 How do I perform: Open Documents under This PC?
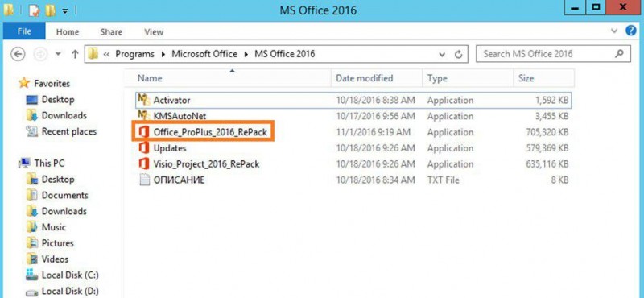65,195
